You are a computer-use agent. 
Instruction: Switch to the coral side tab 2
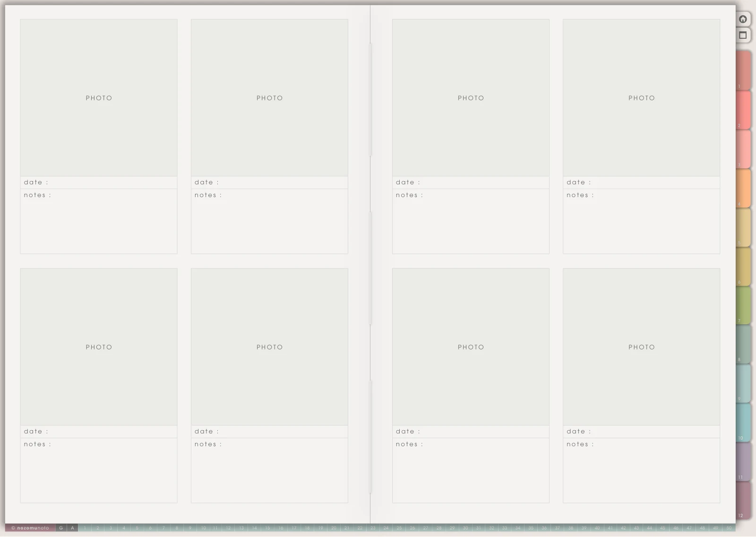click(743, 110)
